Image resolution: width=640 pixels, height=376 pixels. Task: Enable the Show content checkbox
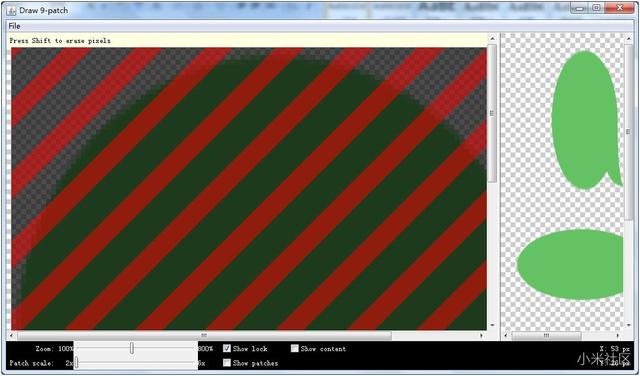(x=295, y=349)
